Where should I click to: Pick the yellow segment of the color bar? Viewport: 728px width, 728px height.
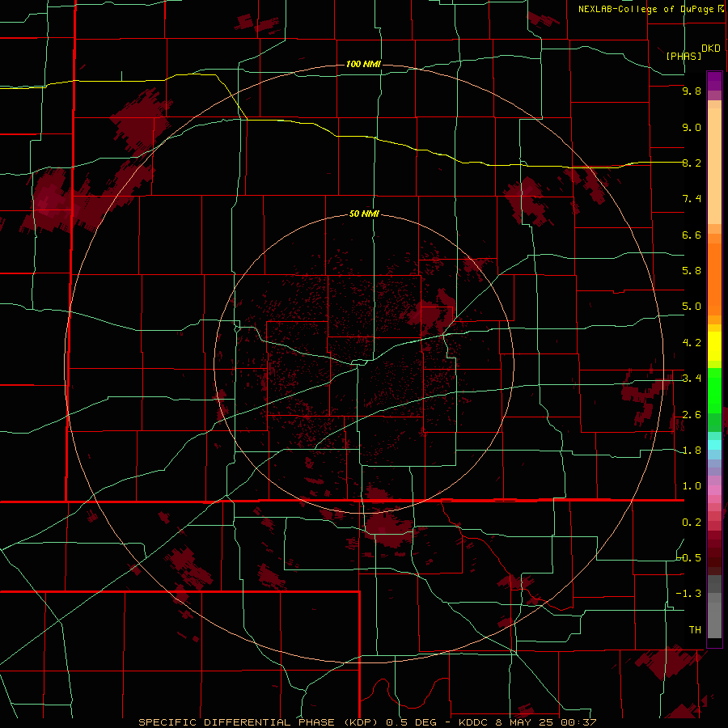(714, 346)
